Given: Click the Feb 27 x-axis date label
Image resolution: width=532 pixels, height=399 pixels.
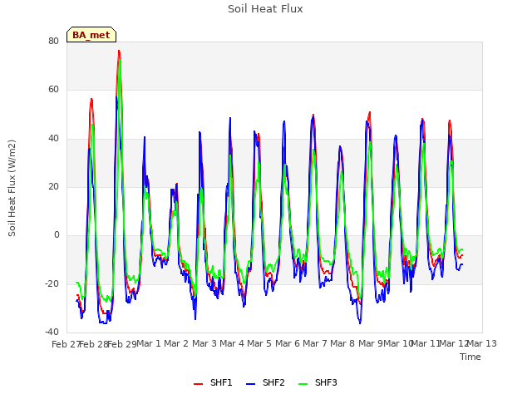Looking at the screenshot, I should pos(66,344).
